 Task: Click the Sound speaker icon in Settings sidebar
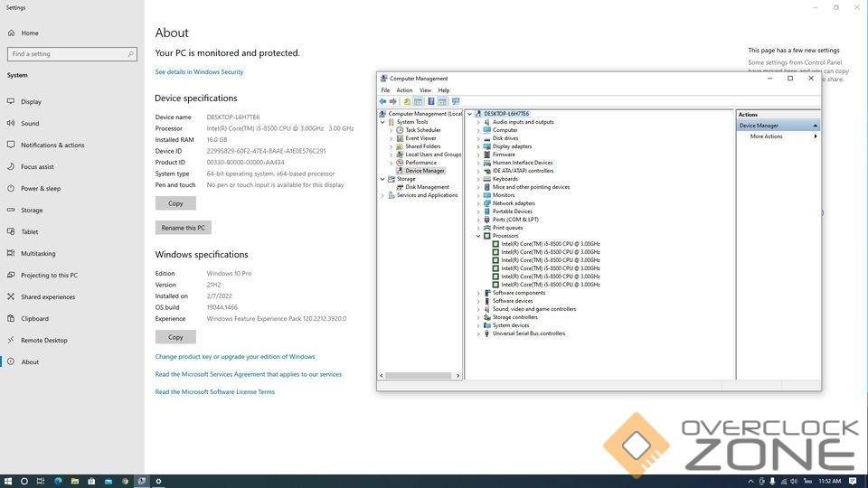click(x=11, y=124)
